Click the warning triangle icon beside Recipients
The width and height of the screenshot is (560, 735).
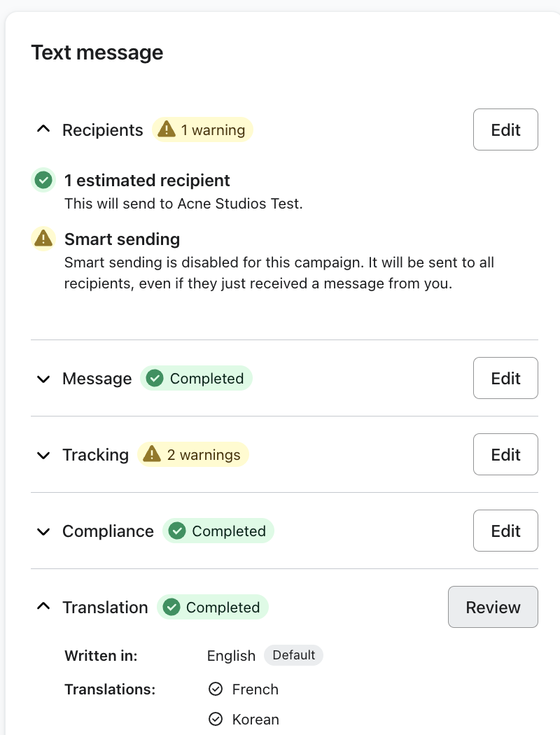tap(166, 129)
